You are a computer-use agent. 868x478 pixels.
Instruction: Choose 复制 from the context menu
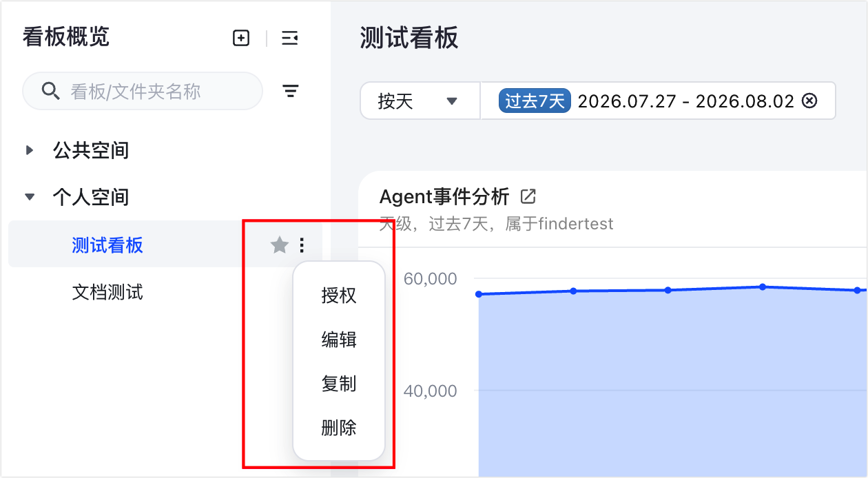click(x=339, y=384)
